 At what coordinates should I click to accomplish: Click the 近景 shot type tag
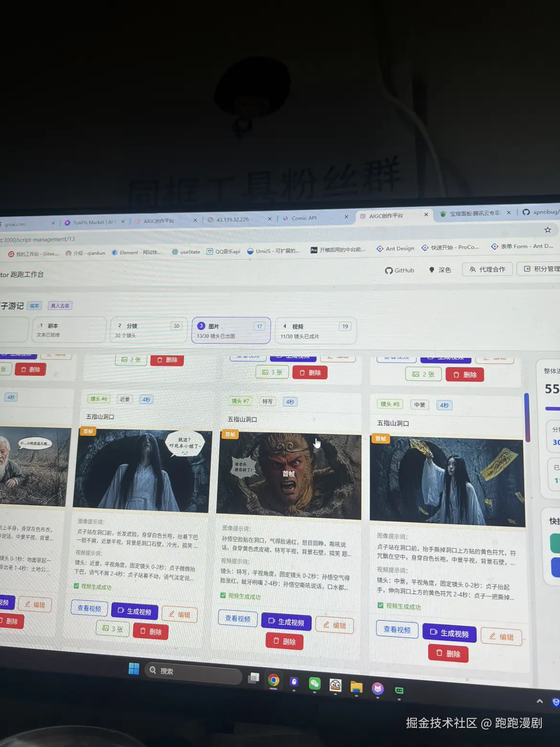(x=125, y=399)
